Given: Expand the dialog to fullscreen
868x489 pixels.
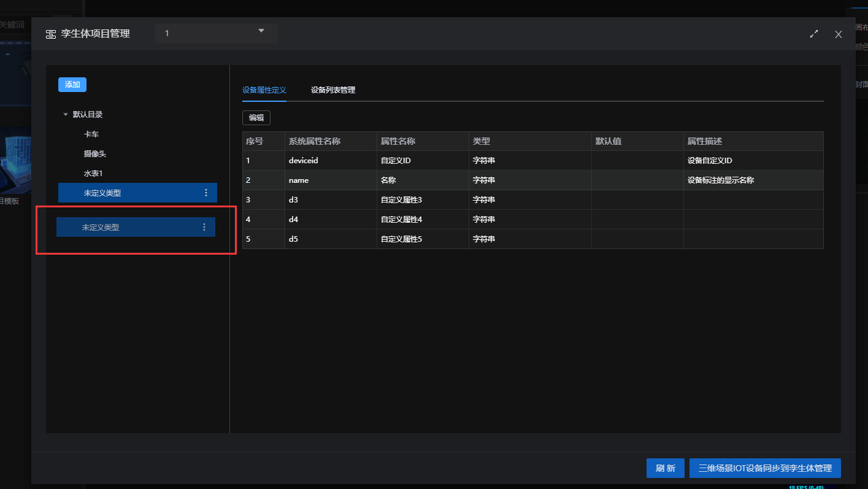Looking at the screenshot, I should (814, 34).
